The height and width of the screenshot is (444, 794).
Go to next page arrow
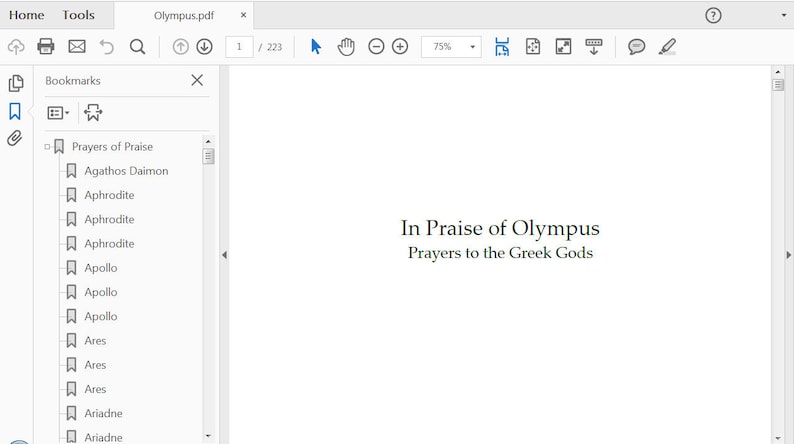205,47
